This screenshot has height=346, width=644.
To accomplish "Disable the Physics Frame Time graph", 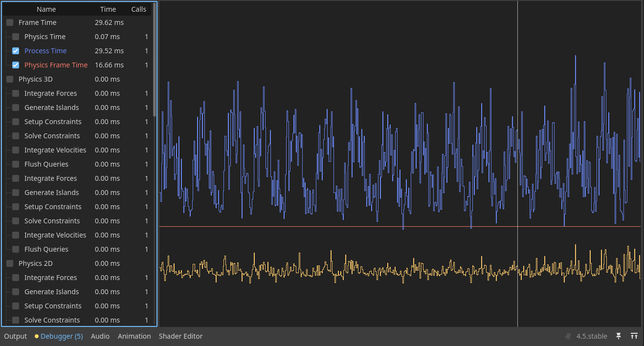I will 16,65.
